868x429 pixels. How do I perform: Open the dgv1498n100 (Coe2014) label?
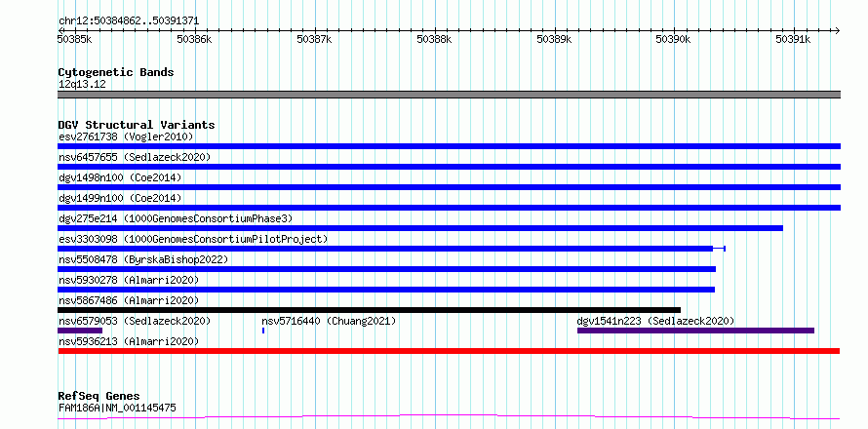click(120, 177)
